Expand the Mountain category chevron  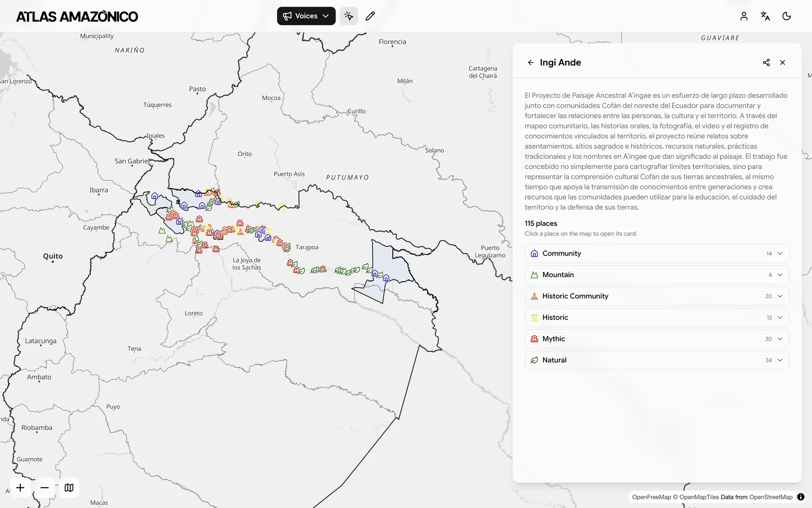click(x=780, y=275)
